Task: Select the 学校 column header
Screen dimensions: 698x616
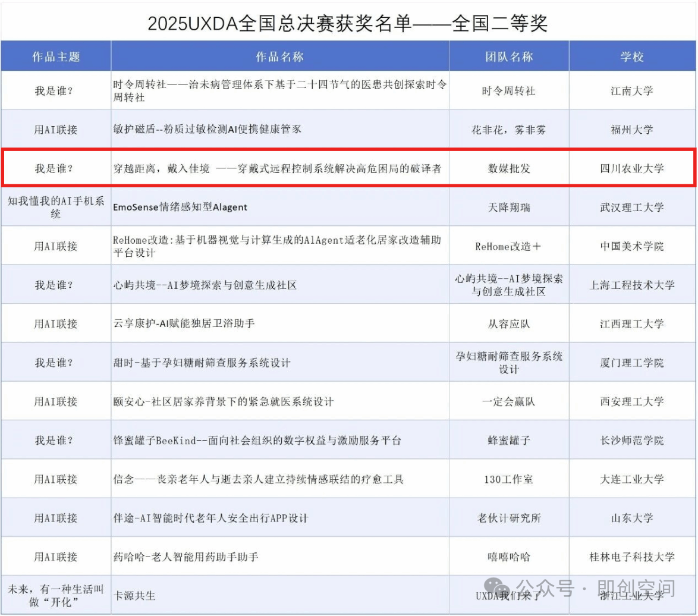Action: pyautogui.click(x=632, y=56)
